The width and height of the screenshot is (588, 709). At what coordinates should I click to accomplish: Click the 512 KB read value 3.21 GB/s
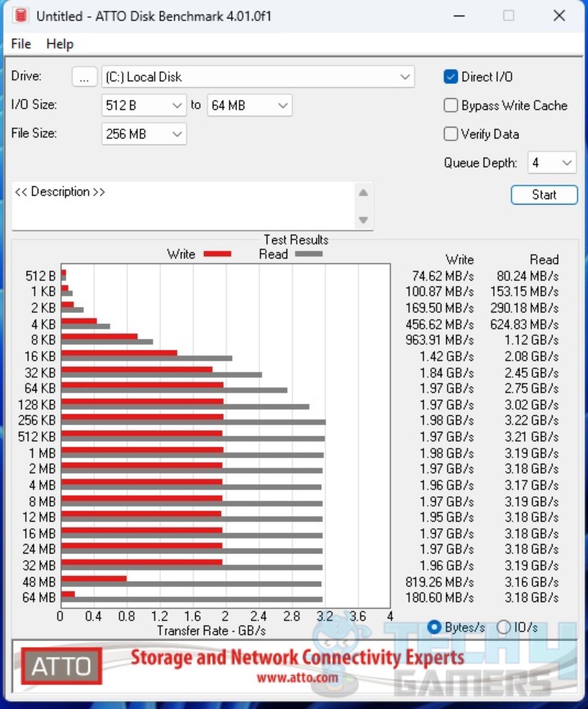coord(532,437)
